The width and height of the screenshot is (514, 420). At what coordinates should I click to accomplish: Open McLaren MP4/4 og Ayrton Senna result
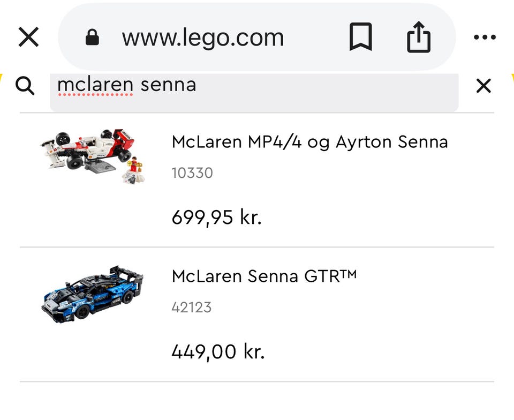point(309,142)
